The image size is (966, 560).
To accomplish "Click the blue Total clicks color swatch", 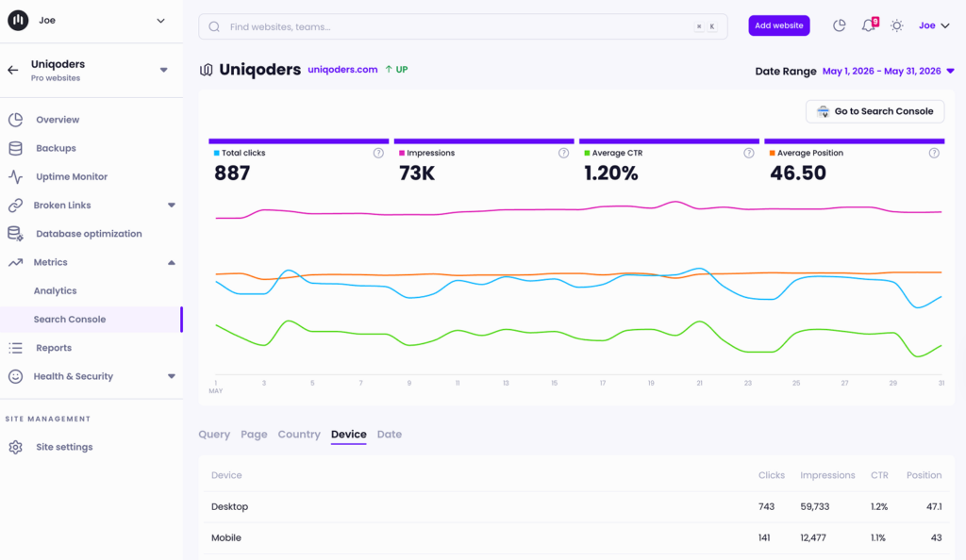I will pos(216,154).
